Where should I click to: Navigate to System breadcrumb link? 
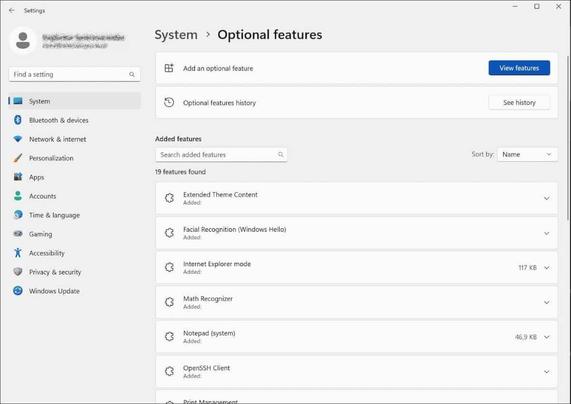(176, 35)
